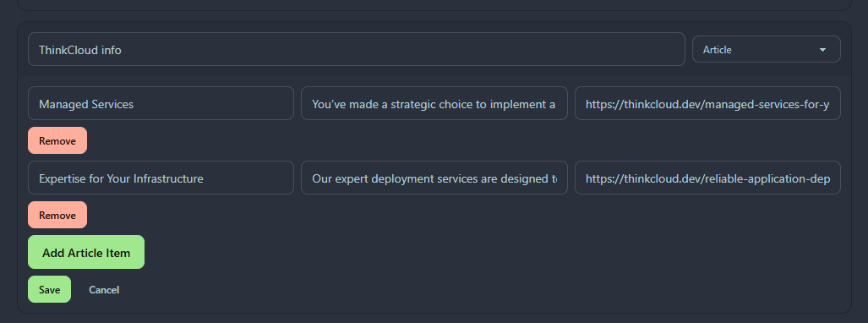868x323 pixels.
Task: Remove the Managed Services article item
Action: click(57, 140)
